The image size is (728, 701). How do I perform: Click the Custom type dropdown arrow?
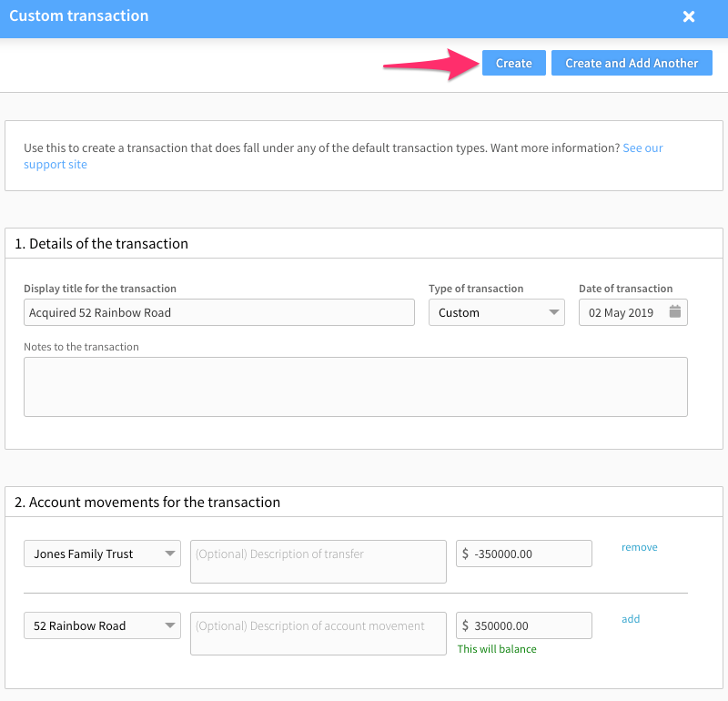[554, 312]
